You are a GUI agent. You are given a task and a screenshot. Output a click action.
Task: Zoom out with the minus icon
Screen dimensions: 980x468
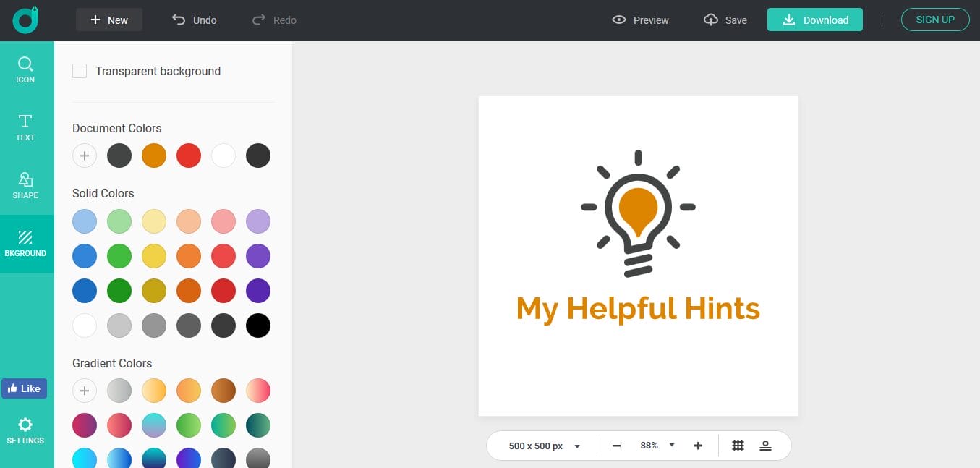tap(616, 446)
